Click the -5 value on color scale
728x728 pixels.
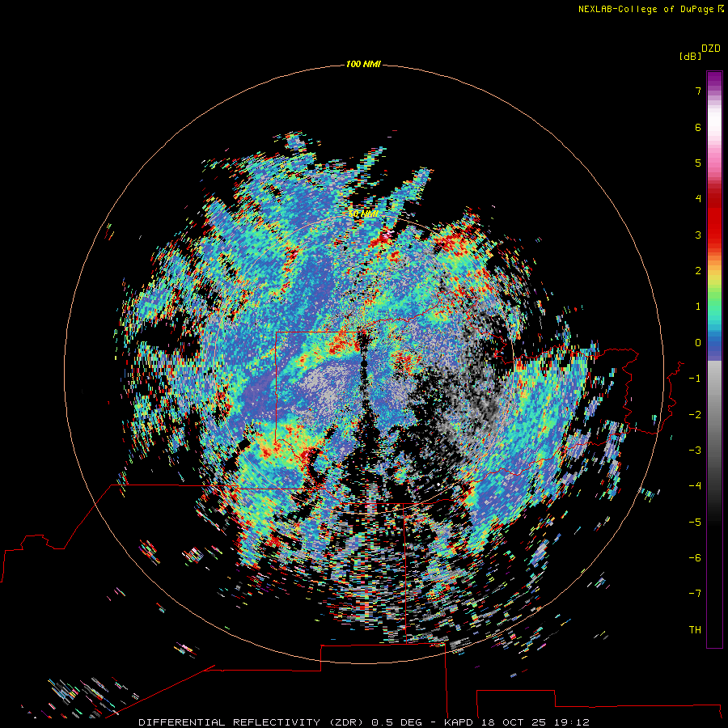[695, 523]
